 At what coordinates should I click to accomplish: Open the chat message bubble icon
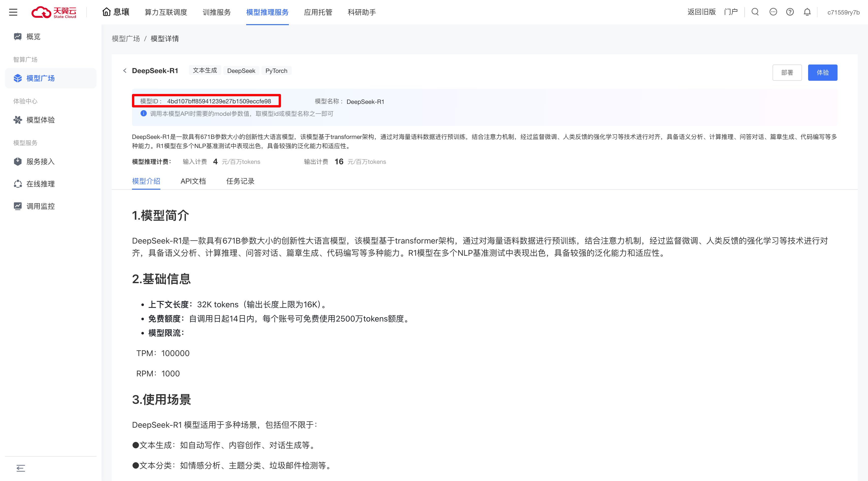(x=773, y=12)
